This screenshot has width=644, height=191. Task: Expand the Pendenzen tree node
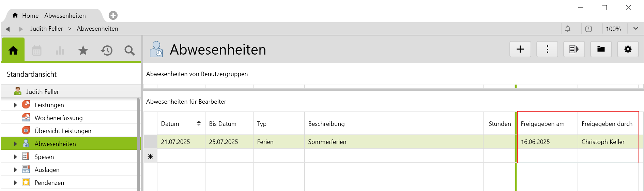click(15, 183)
